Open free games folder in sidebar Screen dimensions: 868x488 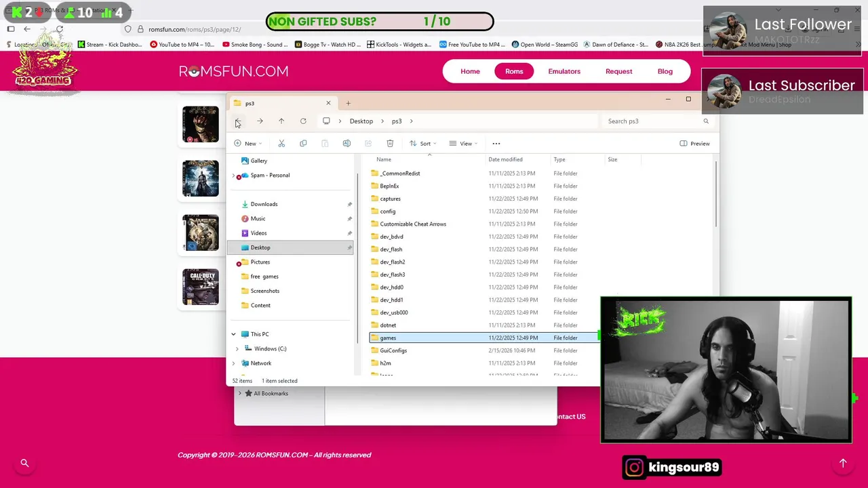(264, 277)
